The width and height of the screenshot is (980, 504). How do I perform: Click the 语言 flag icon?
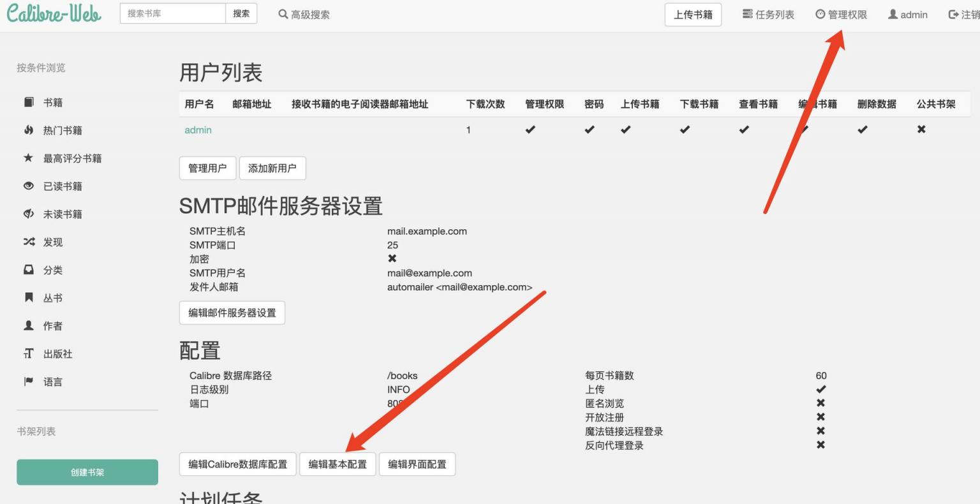coord(29,382)
